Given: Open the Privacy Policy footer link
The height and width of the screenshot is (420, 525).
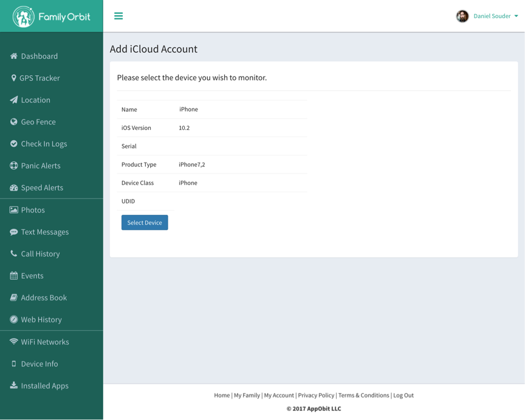Looking at the screenshot, I should [316, 395].
